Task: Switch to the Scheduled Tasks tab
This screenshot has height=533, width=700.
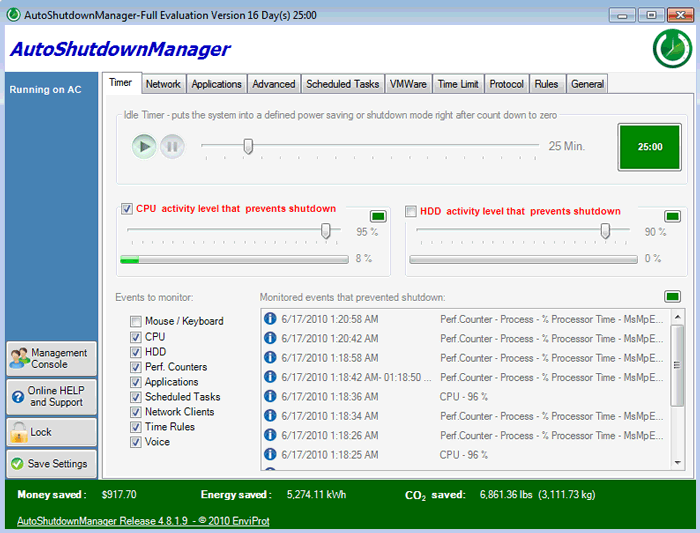Action: click(342, 84)
